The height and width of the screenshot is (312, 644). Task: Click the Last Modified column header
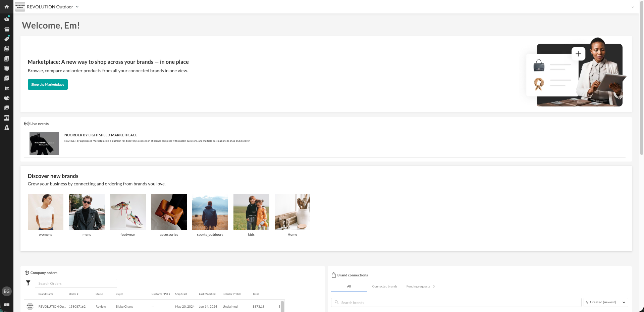207,294
